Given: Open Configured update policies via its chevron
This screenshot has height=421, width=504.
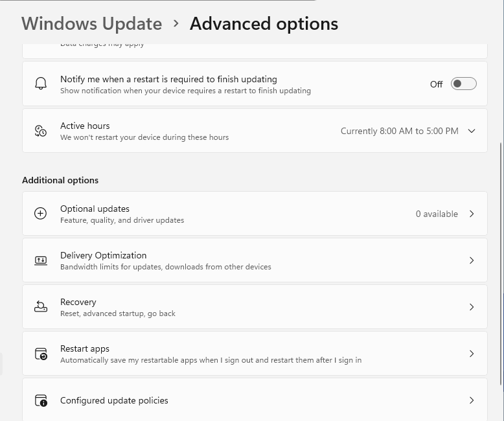Looking at the screenshot, I should pyautogui.click(x=472, y=400).
